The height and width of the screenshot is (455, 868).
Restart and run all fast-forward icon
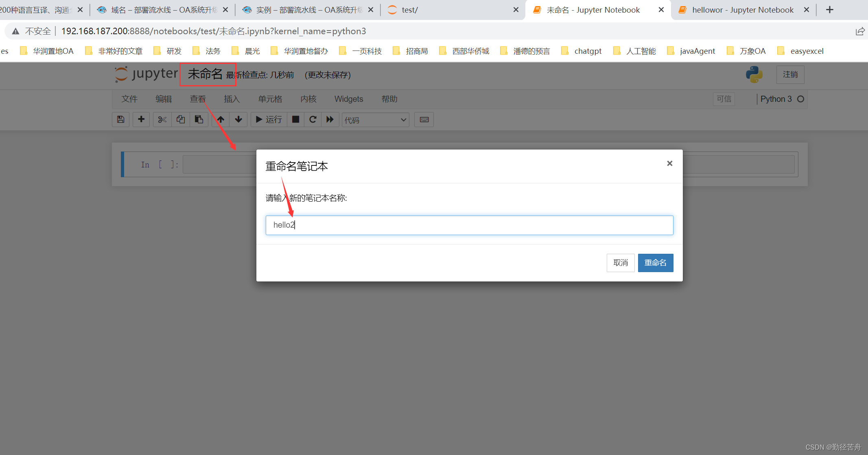[330, 119]
